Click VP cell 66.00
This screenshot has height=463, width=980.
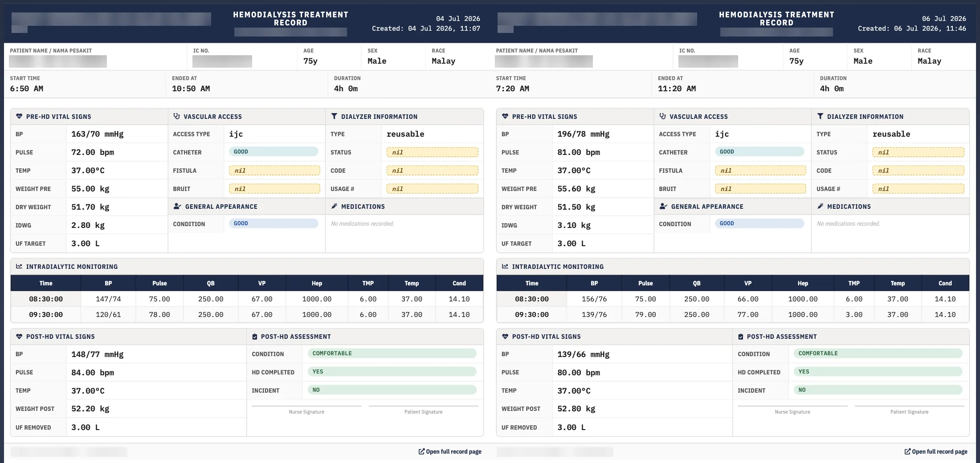click(748, 299)
